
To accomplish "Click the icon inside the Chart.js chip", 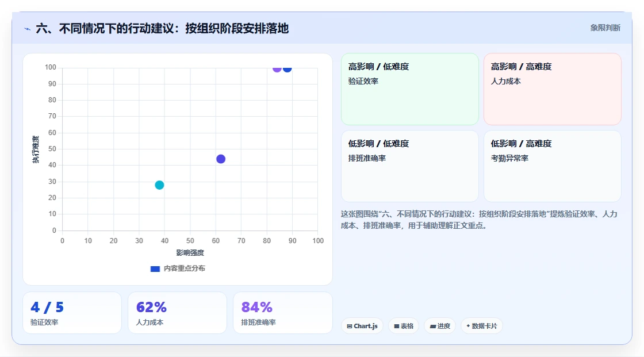I will pos(350,326).
